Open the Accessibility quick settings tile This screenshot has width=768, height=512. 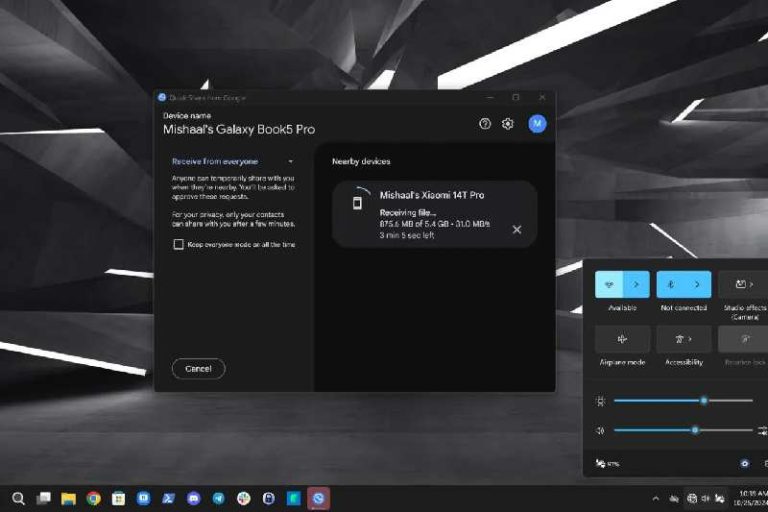coord(684,339)
